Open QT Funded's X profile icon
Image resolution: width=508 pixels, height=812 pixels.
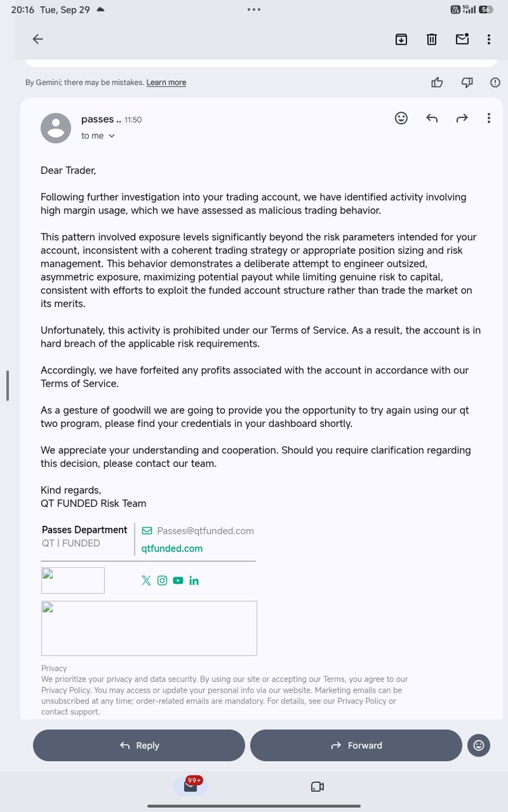tap(146, 580)
